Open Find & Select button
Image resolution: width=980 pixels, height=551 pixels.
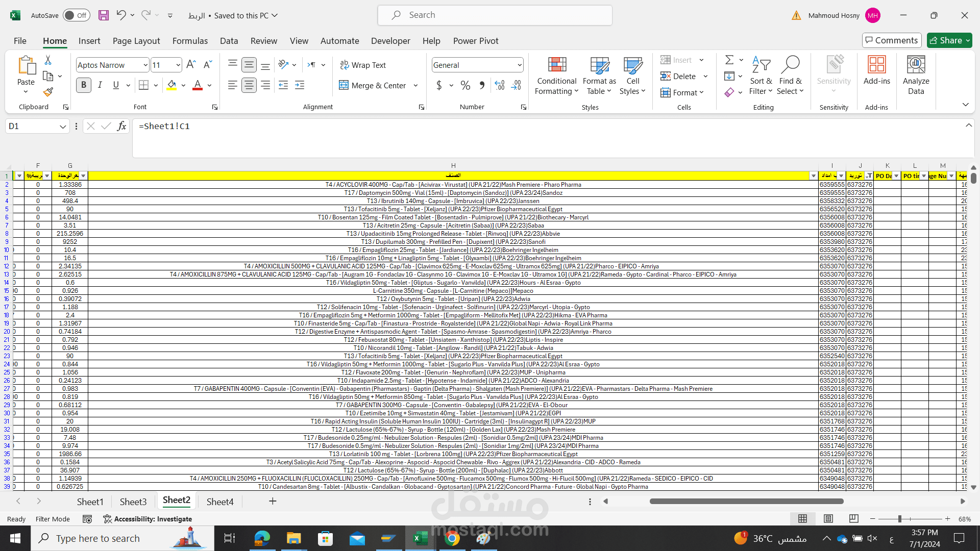pos(791,76)
